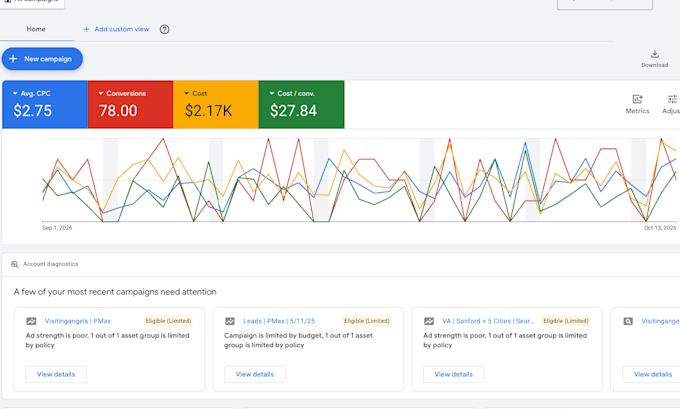680x409 pixels.
Task: Click the $27.84 Cost / conv. value
Action: pos(293,111)
